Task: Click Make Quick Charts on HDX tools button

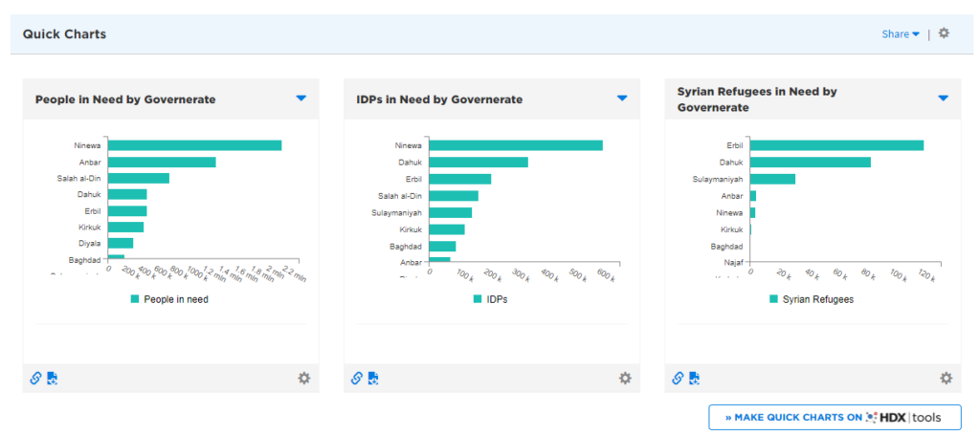Action: (x=835, y=418)
